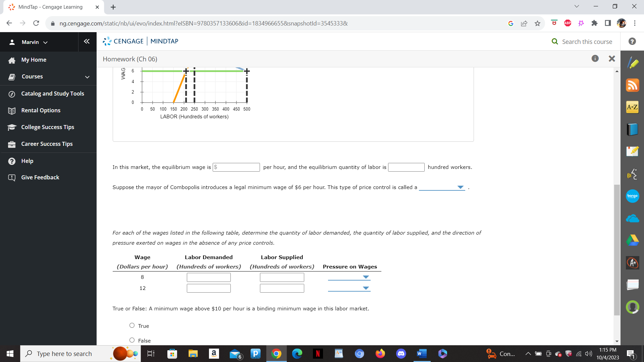
Task: Open price control type dropdown
Action: point(442,187)
